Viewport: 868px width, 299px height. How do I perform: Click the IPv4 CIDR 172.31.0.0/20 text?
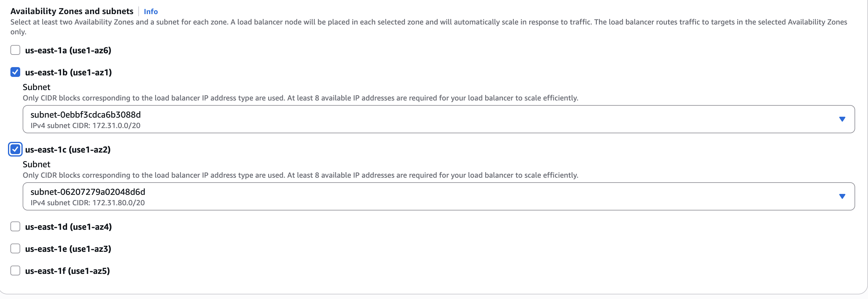(x=86, y=125)
